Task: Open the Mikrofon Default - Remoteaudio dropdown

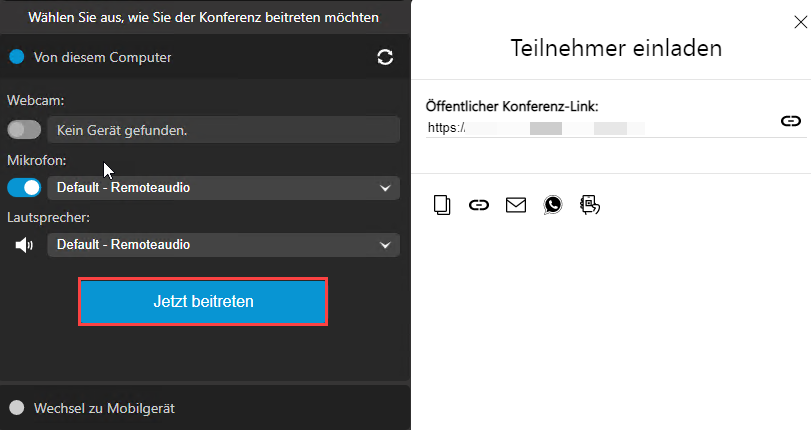Action: coord(223,188)
